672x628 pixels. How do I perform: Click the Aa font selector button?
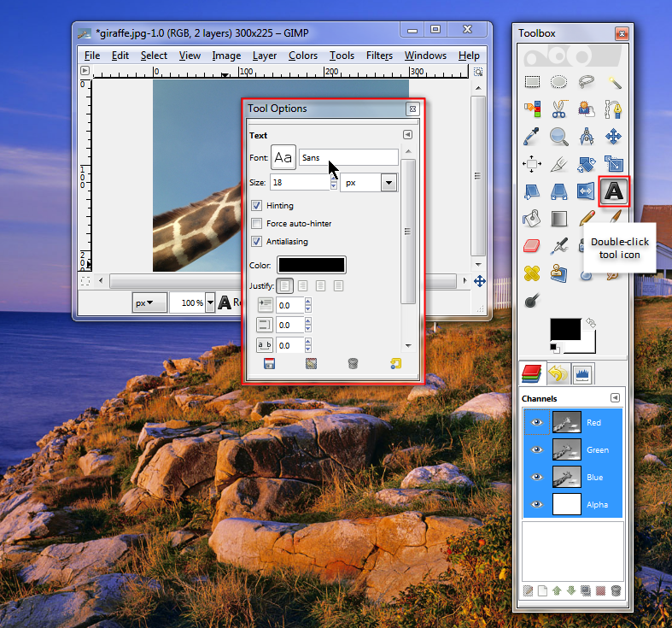click(x=283, y=158)
